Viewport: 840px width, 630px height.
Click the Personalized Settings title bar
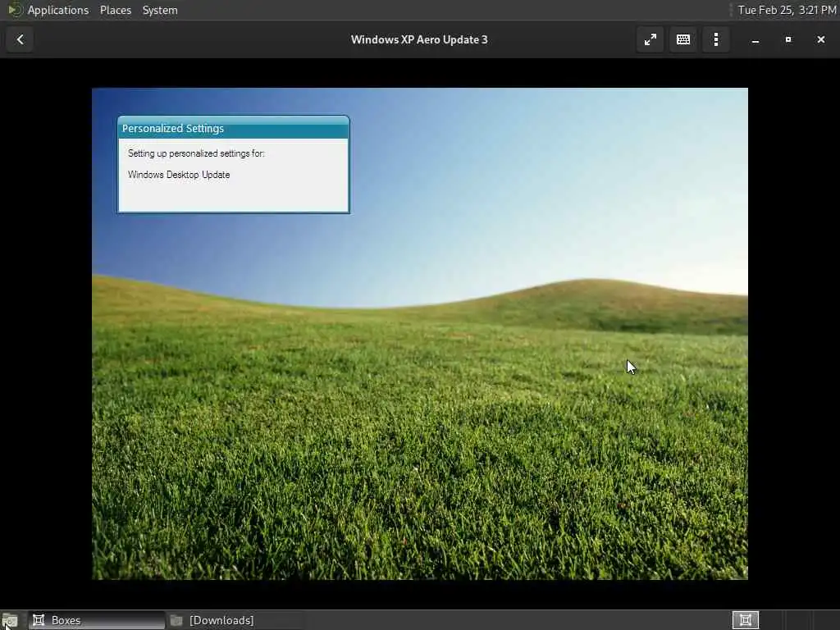(233, 129)
